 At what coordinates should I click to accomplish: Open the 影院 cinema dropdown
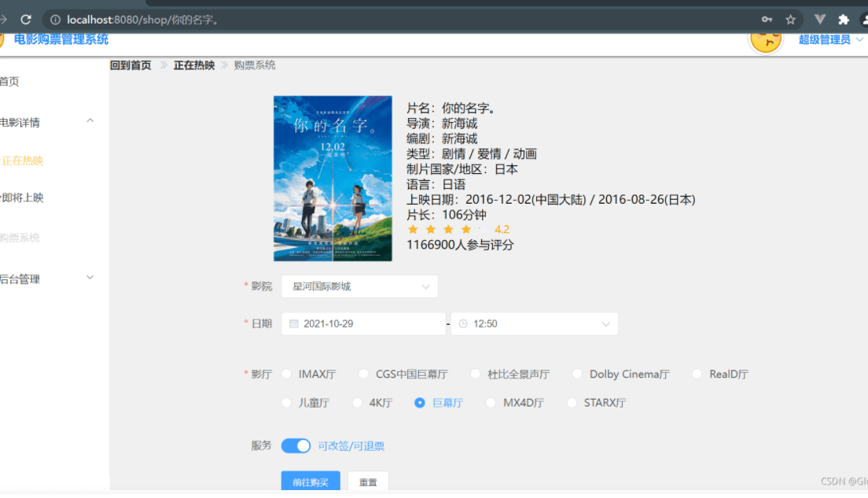click(360, 286)
